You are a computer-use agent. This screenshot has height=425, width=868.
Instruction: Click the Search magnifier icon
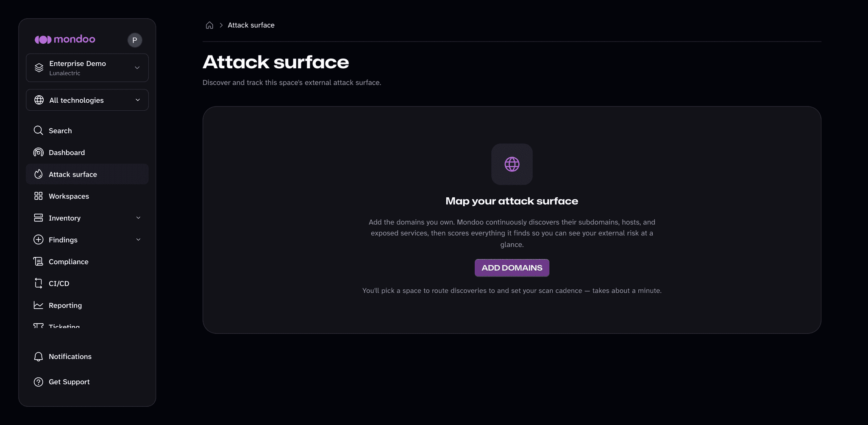38,130
